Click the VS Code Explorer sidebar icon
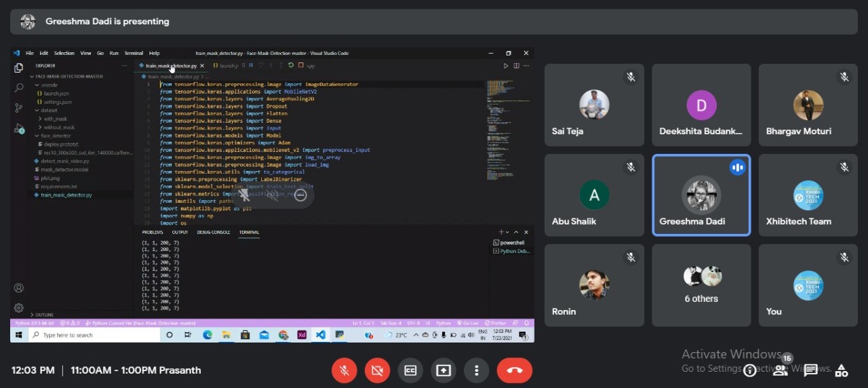Viewport: 868px width, 388px height. (19, 68)
